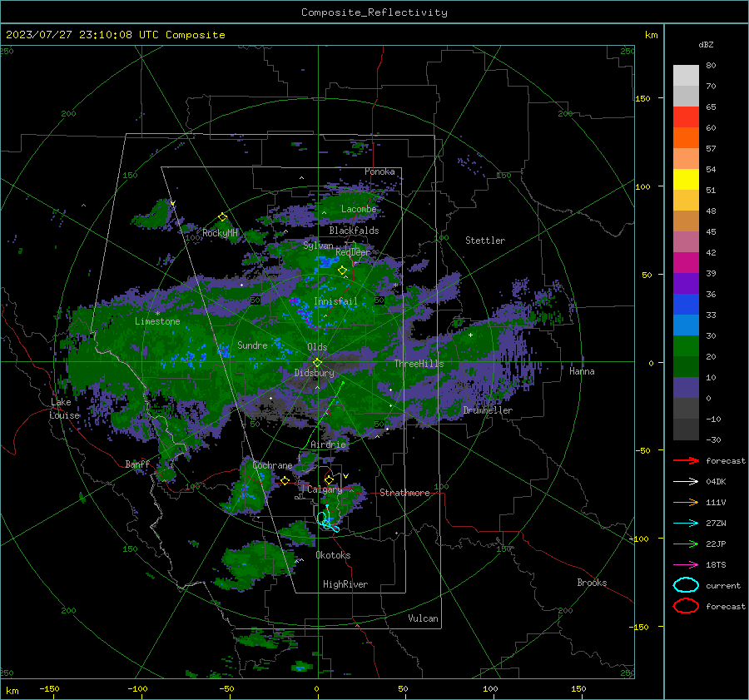Click the red forecast ellipse legend icon
The width and height of the screenshot is (749, 700).
tap(686, 606)
